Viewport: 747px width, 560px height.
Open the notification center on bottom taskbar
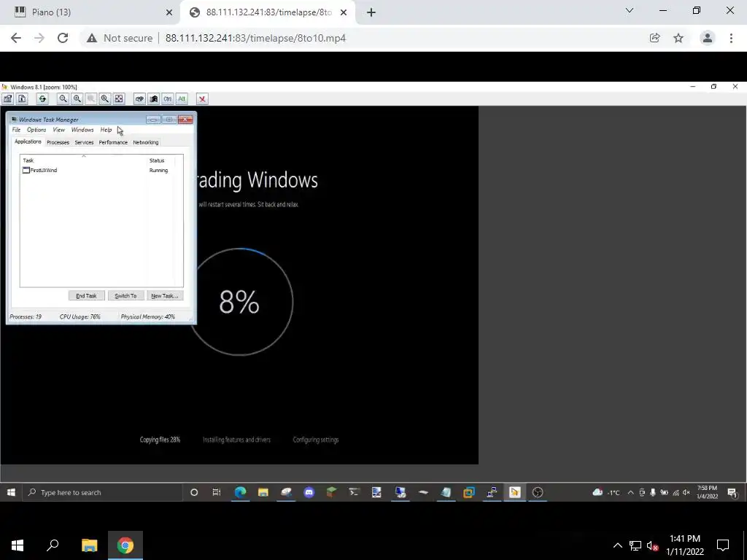click(723, 545)
